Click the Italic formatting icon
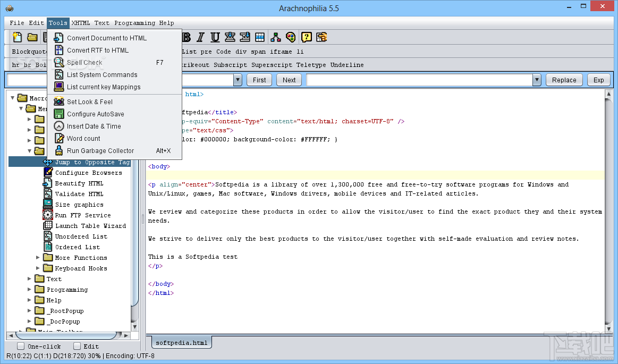This screenshot has width=618, height=364. click(200, 37)
